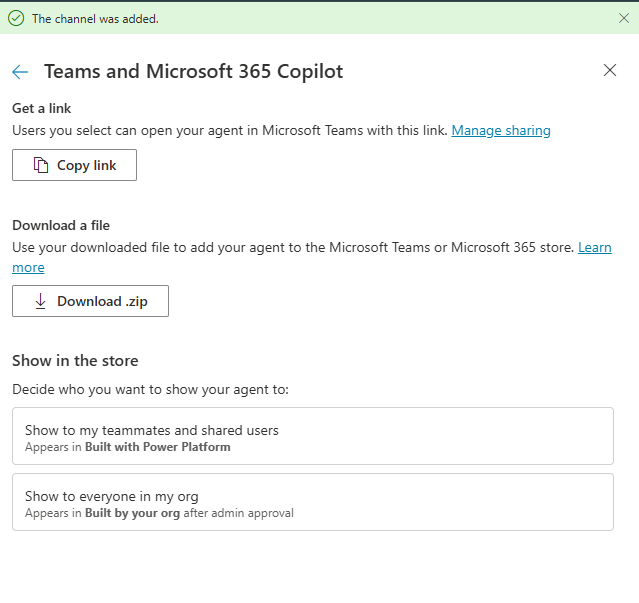Open the Manage sharing link
This screenshot has width=639, height=603.
[501, 130]
